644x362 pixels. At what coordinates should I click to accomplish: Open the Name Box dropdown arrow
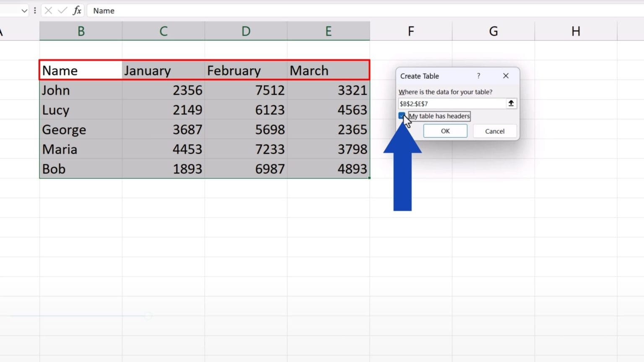[24, 10]
